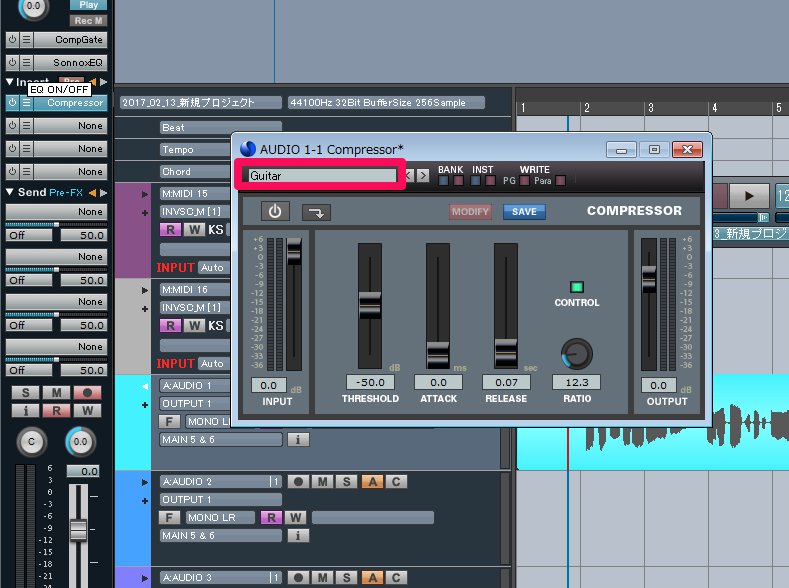Toggle power on the CompGate insert
This screenshot has height=588, width=789.
[x=13, y=39]
